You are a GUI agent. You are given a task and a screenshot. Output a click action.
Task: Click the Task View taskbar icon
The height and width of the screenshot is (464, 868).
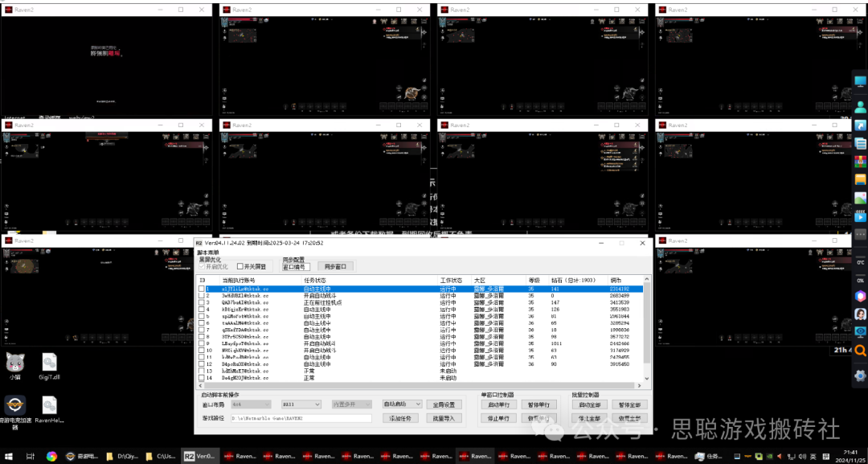click(x=30, y=456)
